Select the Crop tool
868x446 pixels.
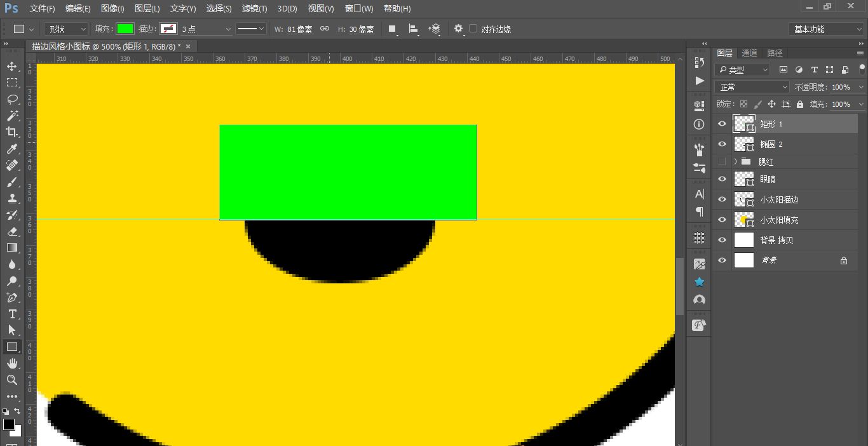point(11,132)
